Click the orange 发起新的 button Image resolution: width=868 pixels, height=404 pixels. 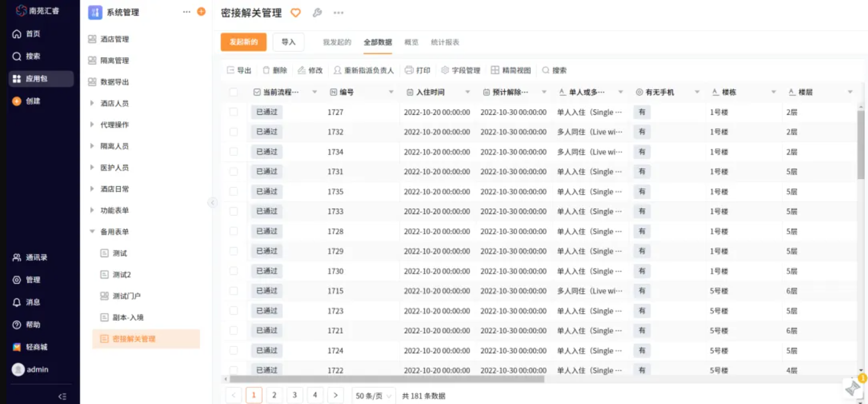pyautogui.click(x=243, y=42)
